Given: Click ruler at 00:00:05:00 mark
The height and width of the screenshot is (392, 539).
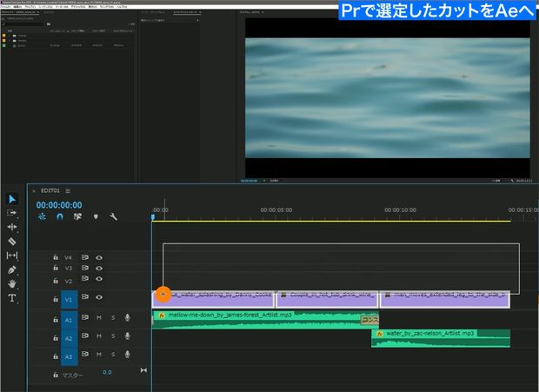Looking at the screenshot, I should pos(276,210).
